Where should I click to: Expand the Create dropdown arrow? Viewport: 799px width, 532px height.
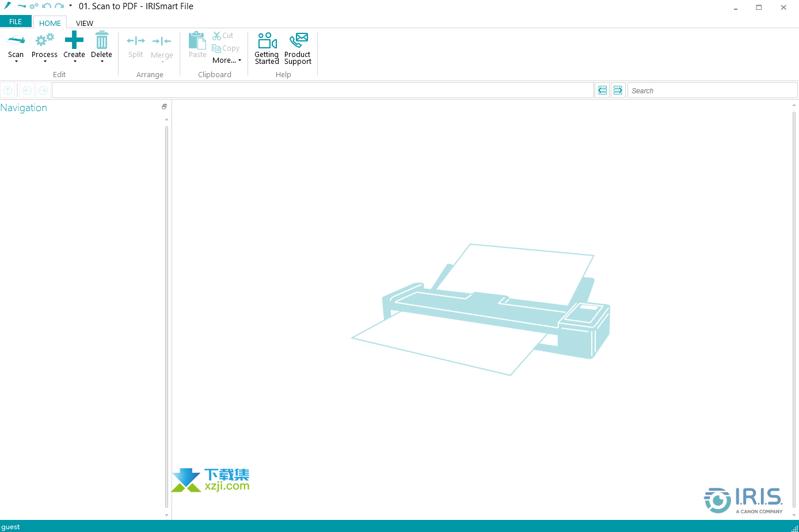click(x=75, y=62)
